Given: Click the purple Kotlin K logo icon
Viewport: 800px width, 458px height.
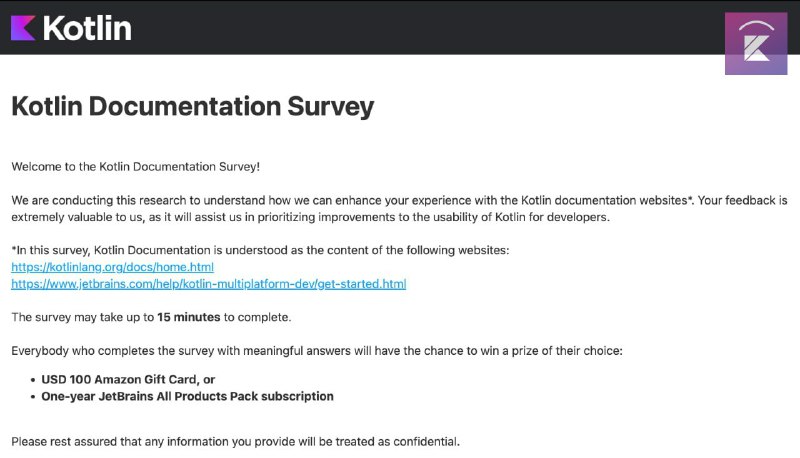Looking at the screenshot, I should (23, 28).
